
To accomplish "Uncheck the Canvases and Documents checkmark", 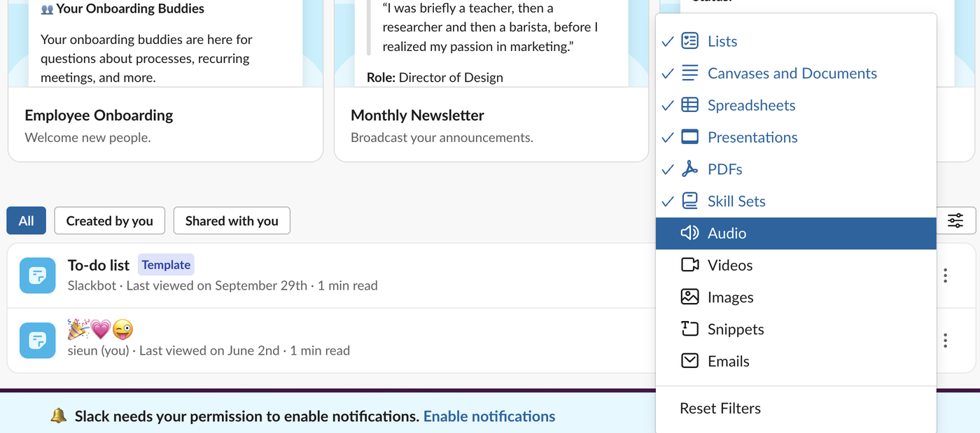I will [667, 73].
